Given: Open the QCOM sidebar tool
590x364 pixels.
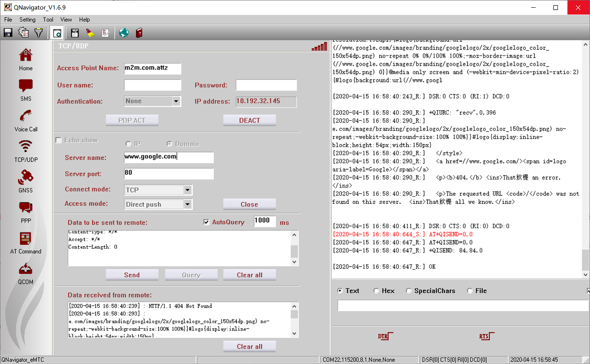Looking at the screenshot, I should point(26,273).
